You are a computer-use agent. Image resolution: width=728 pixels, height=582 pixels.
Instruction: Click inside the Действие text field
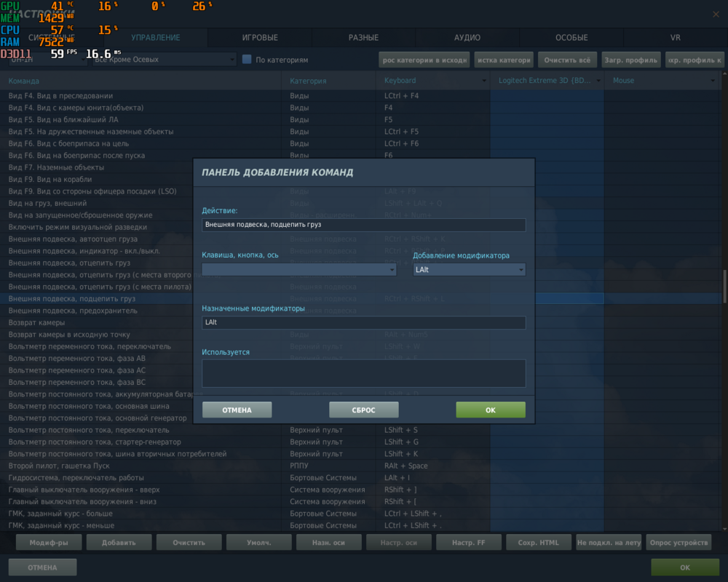(x=363, y=225)
